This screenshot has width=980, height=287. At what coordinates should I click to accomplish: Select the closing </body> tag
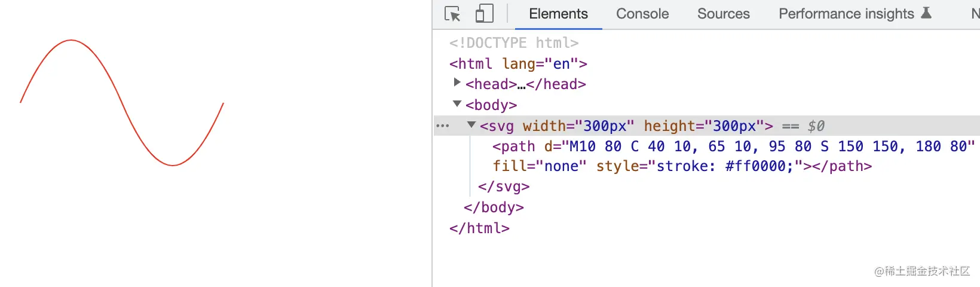(494, 207)
